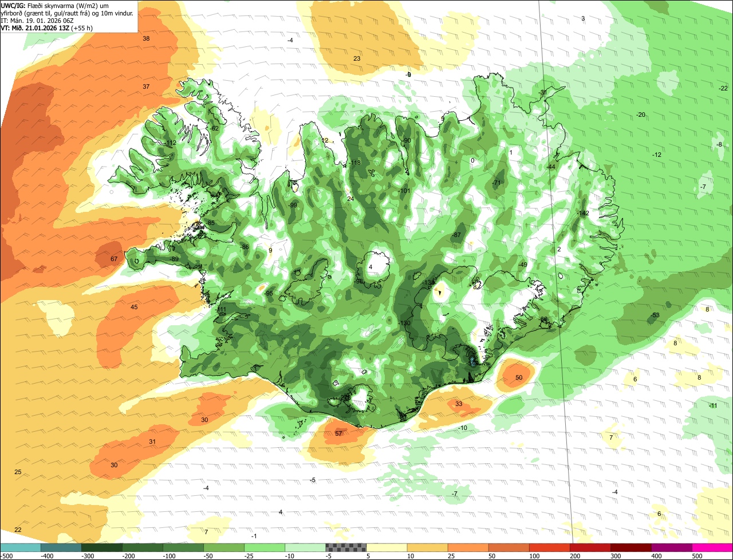Click the map value '45'
This screenshot has height=560, width=733.
pos(134,307)
